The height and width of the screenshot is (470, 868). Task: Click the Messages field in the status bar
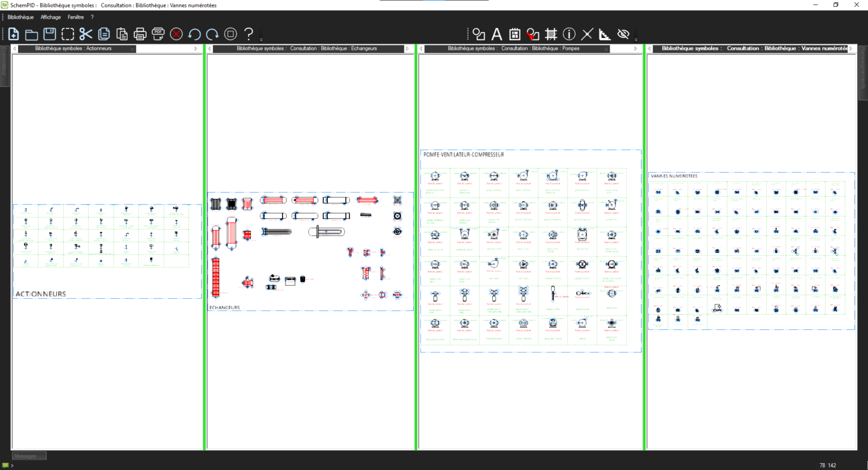tap(29, 456)
